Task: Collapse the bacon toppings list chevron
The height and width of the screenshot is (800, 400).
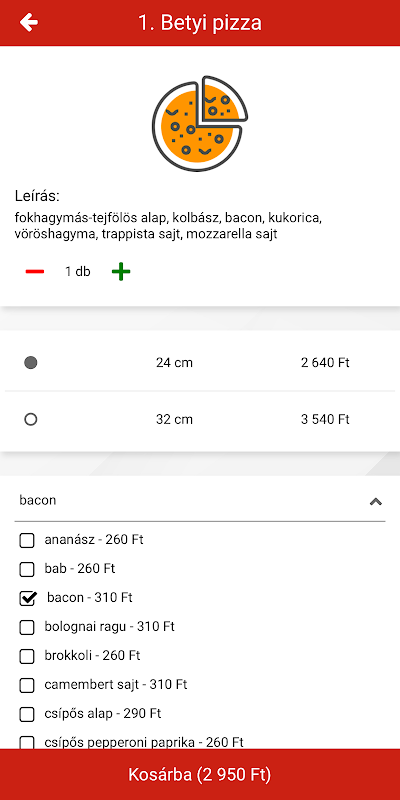Action: pyautogui.click(x=376, y=501)
